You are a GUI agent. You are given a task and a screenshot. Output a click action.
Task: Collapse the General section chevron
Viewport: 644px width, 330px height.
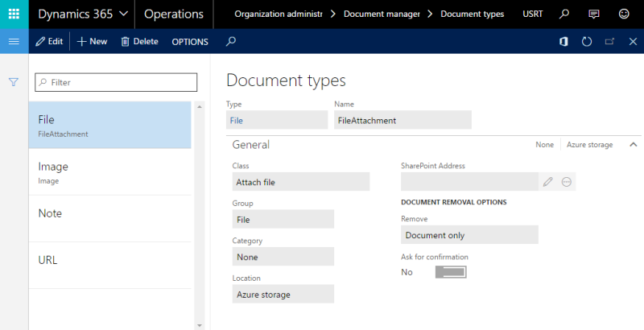pyautogui.click(x=634, y=145)
